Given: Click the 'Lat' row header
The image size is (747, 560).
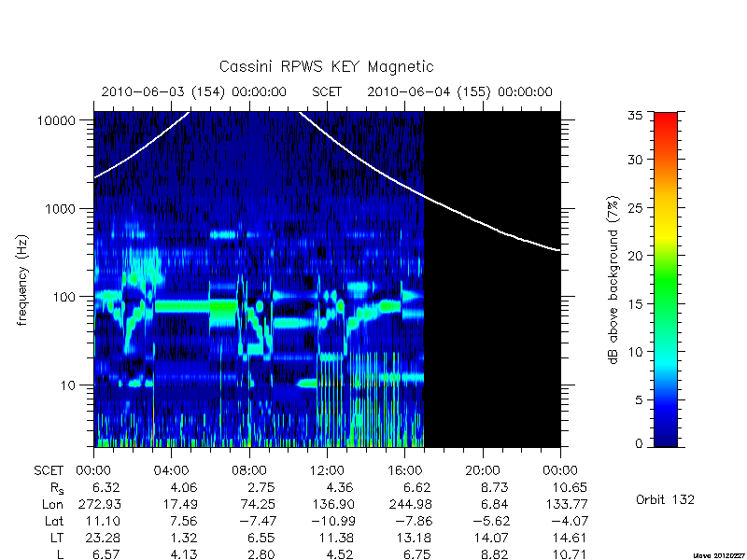Looking at the screenshot, I should tap(54, 522).
